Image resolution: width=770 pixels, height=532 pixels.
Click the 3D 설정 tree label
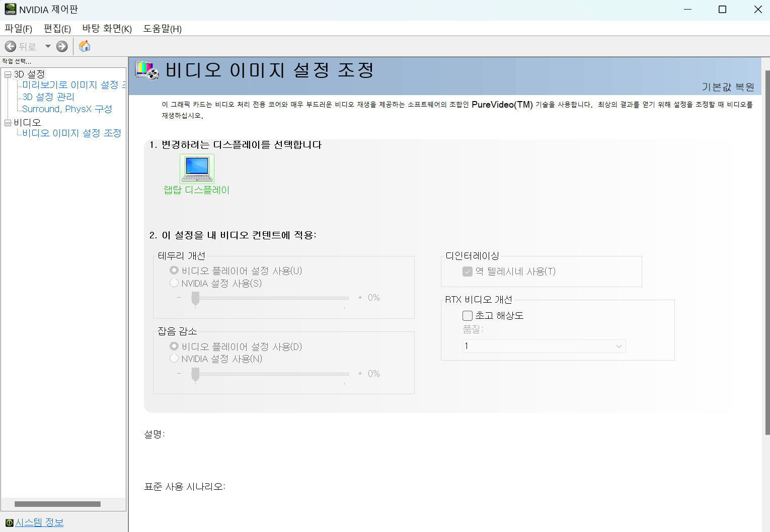(x=29, y=74)
